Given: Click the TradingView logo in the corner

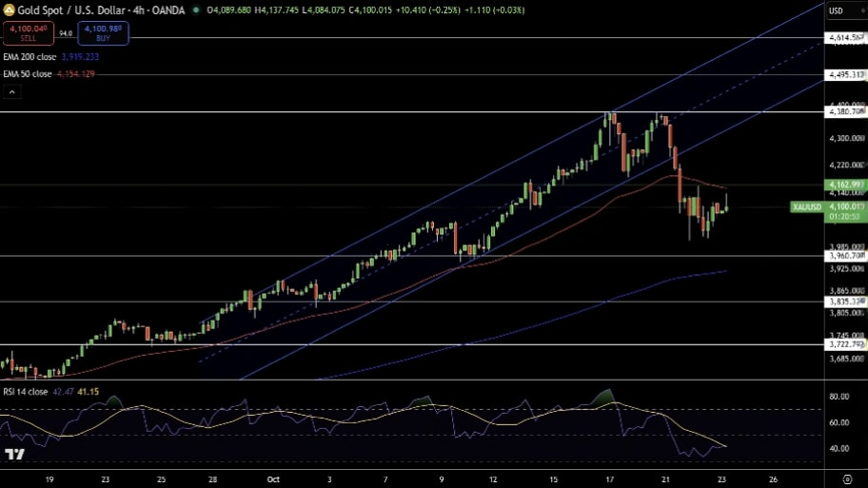Looking at the screenshot, I should coord(13,455).
